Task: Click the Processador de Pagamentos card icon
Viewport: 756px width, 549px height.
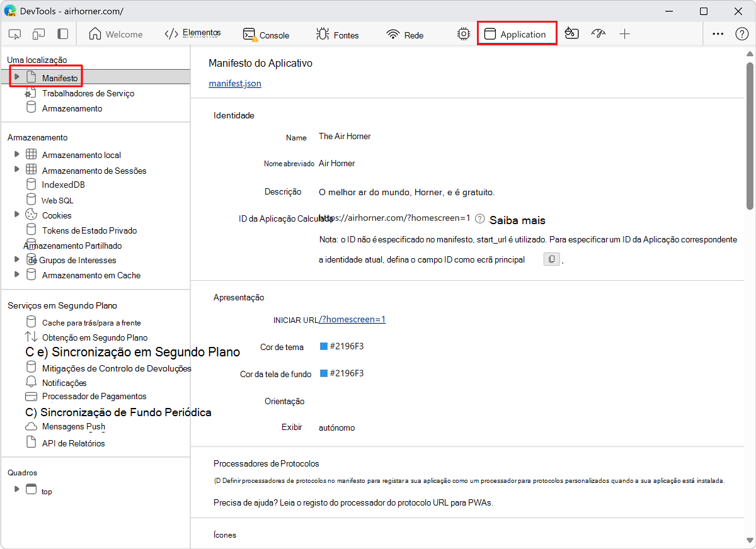Action: (x=30, y=397)
